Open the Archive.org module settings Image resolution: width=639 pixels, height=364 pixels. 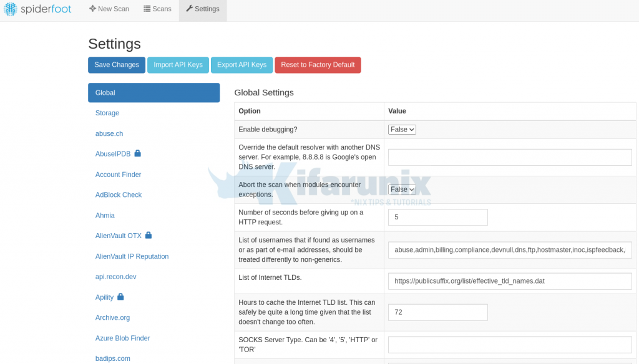pyautogui.click(x=112, y=318)
